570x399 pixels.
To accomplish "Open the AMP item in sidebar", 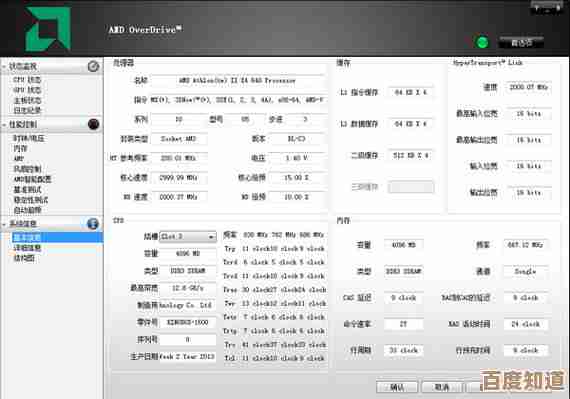I will click(x=19, y=158).
